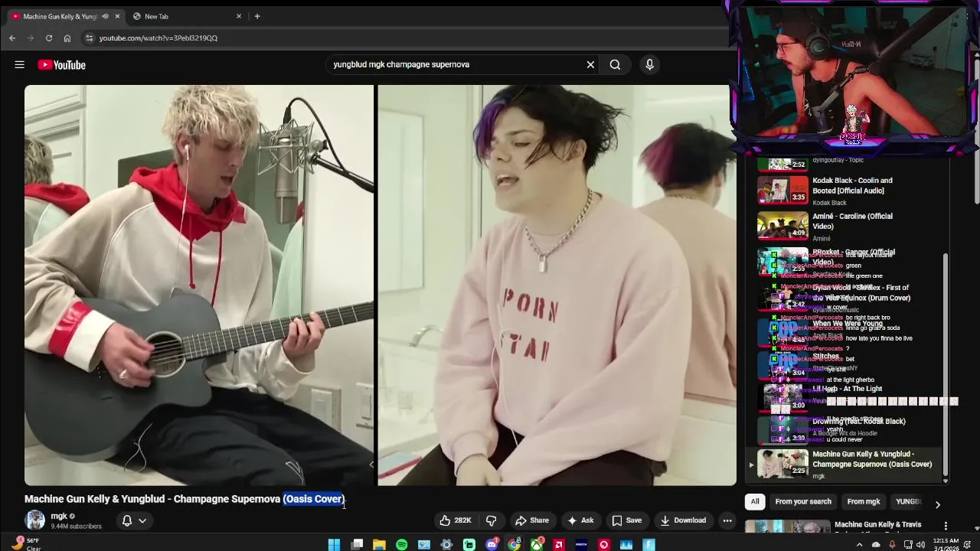Dislike the video with thumbs down
The height and width of the screenshot is (551, 980).
click(x=492, y=520)
